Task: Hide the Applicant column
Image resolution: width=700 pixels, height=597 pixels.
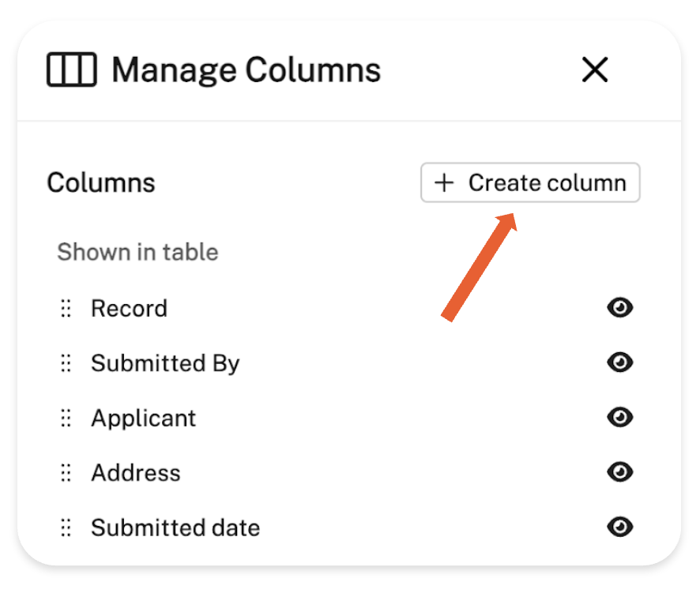Action: coord(620,417)
